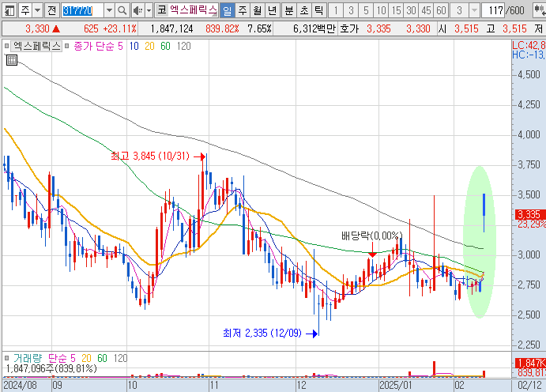Click the orange 20 moving average label
Image resolution: width=546 pixels, height=392 pixels.
149,46
